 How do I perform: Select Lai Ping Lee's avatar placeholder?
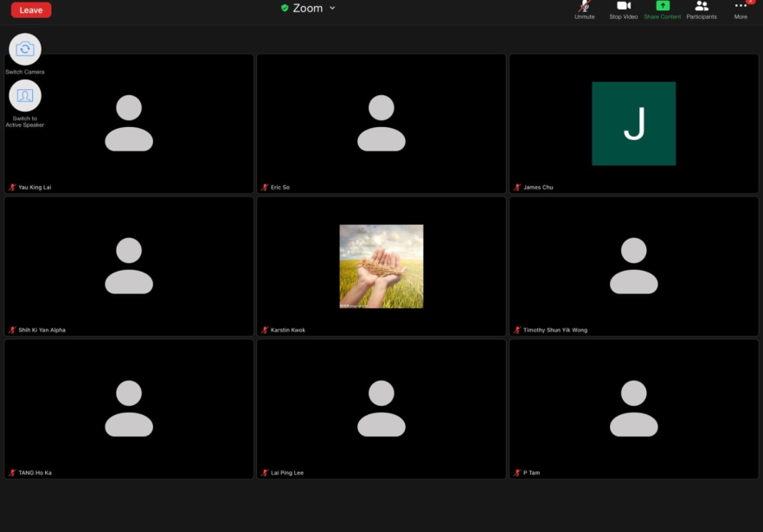pos(381,408)
